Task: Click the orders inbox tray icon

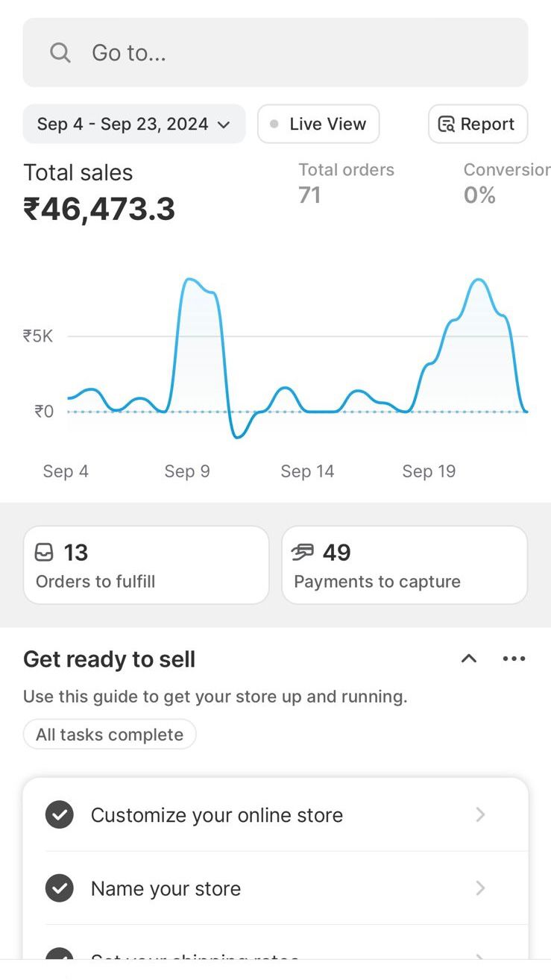Action: [x=45, y=553]
